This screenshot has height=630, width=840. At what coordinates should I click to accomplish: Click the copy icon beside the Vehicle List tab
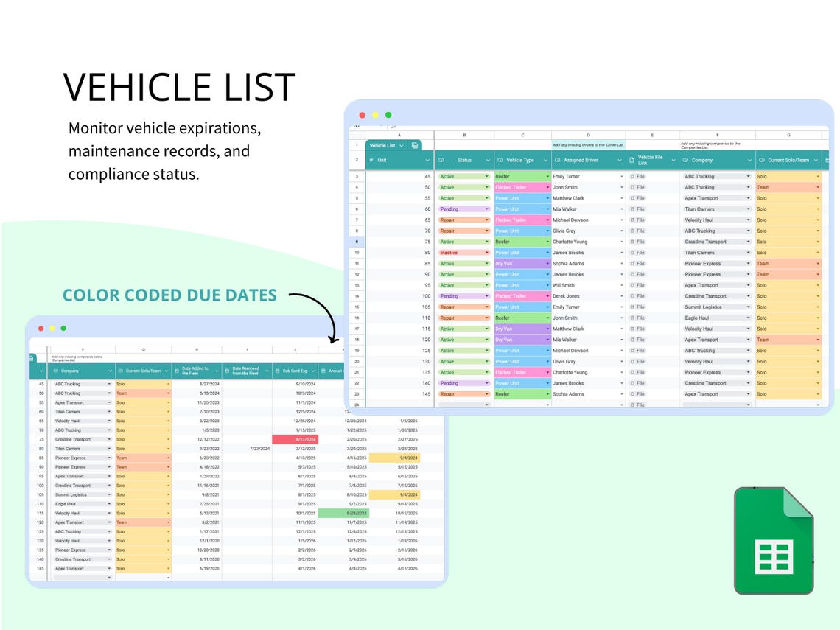[413, 145]
